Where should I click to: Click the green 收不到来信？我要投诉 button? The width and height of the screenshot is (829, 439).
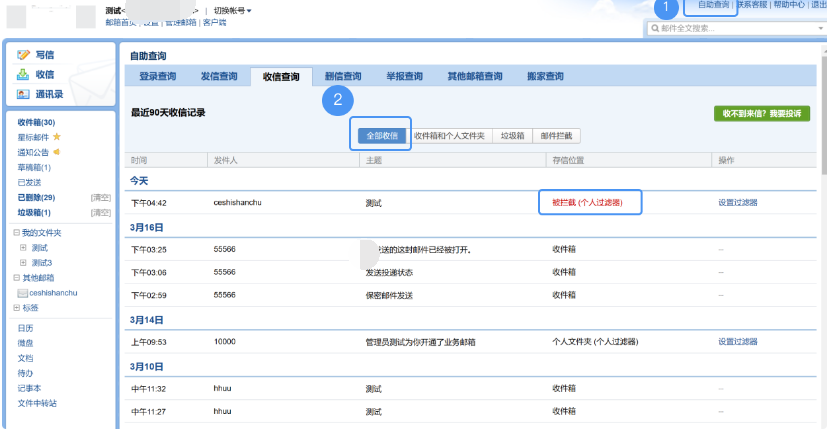coord(761,114)
